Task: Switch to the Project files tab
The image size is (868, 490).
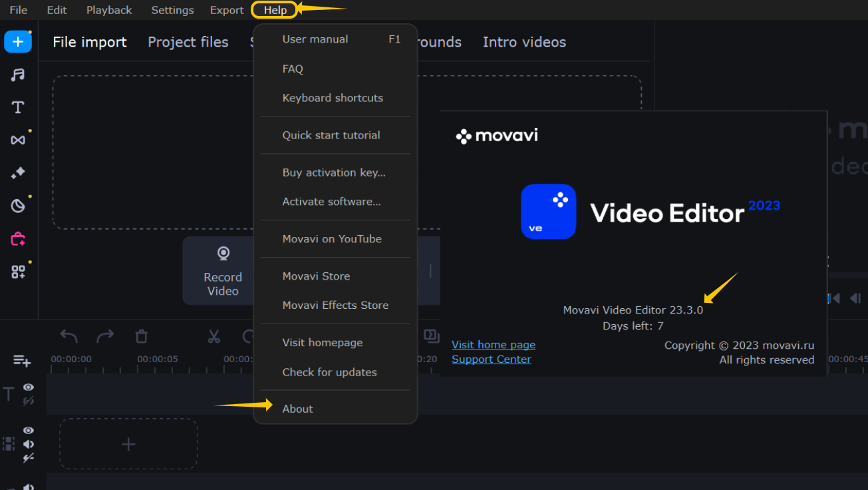Action: [x=188, y=42]
